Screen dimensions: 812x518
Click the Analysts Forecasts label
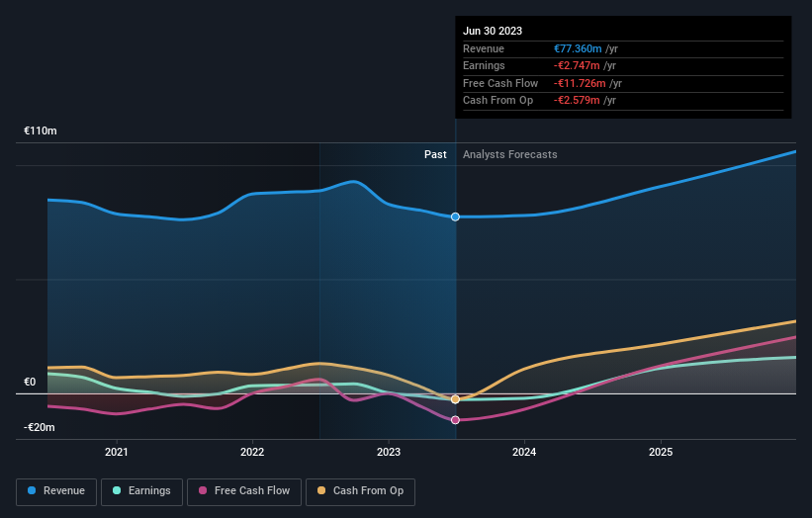click(510, 154)
